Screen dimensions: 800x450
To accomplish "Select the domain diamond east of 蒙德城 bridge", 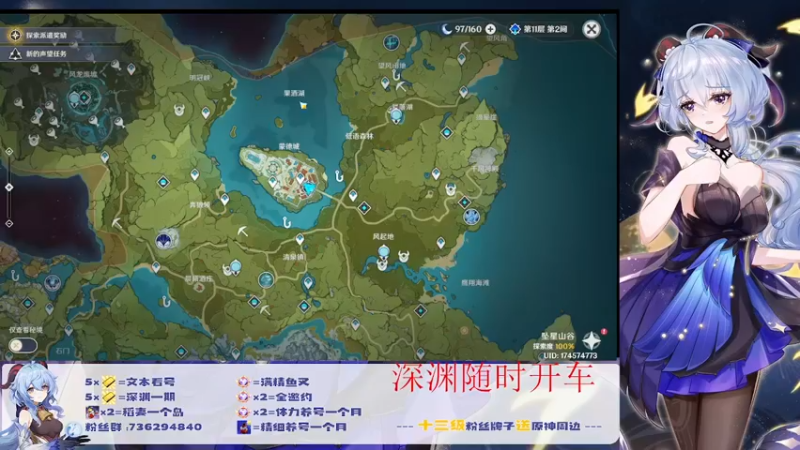I will 364,208.
